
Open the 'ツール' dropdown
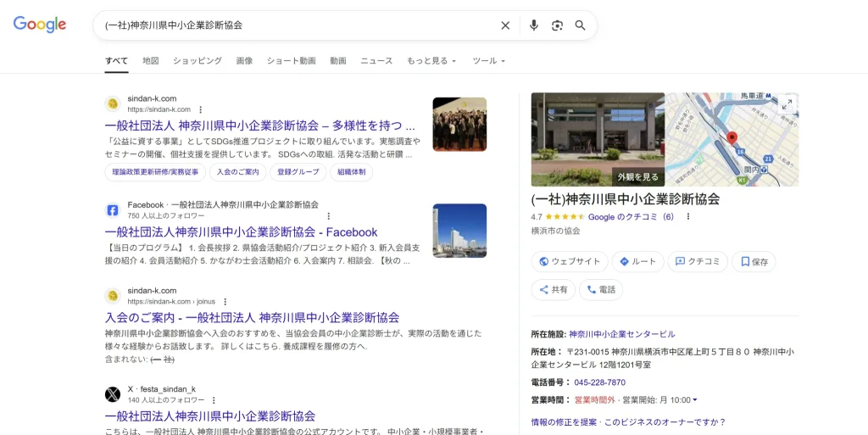point(488,61)
